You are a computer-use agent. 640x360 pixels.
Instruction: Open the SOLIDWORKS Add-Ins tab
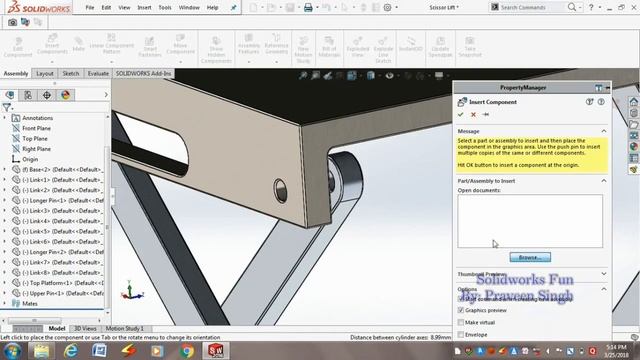(x=143, y=73)
